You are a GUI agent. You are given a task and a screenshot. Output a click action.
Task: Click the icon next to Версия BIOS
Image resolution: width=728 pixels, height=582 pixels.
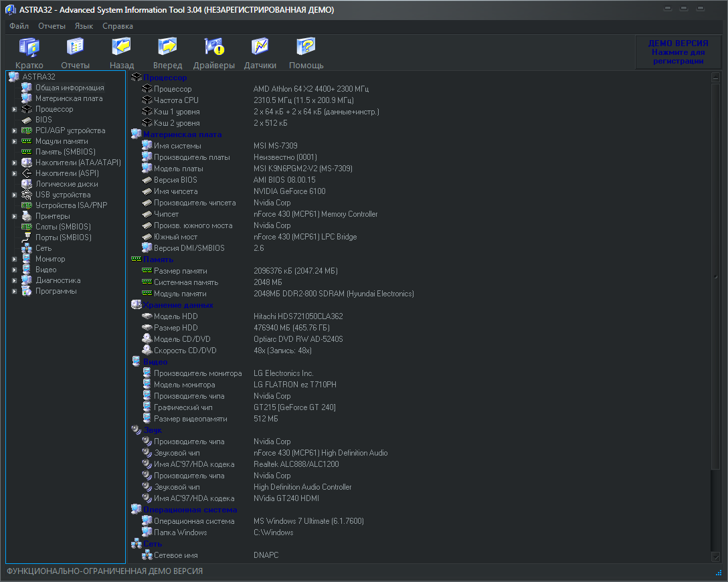point(147,179)
